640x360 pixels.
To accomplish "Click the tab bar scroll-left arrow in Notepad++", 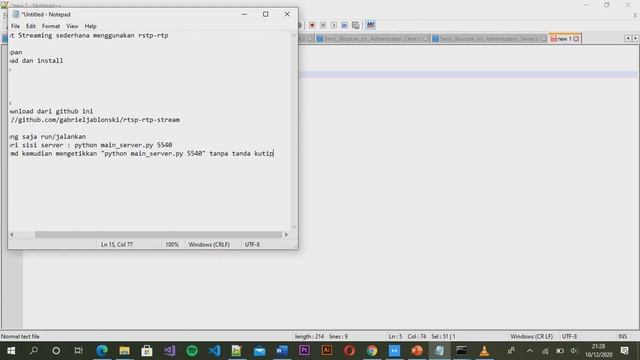I will pyautogui.click(x=628, y=38).
